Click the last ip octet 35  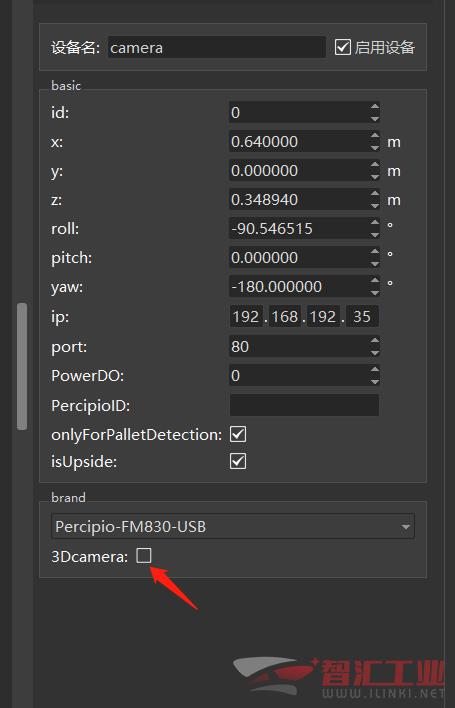pyautogui.click(x=362, y=317)
